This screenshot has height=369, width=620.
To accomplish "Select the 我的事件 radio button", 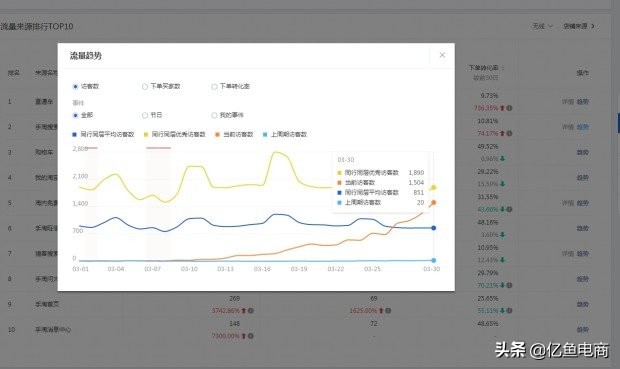I will pos(214,115).
